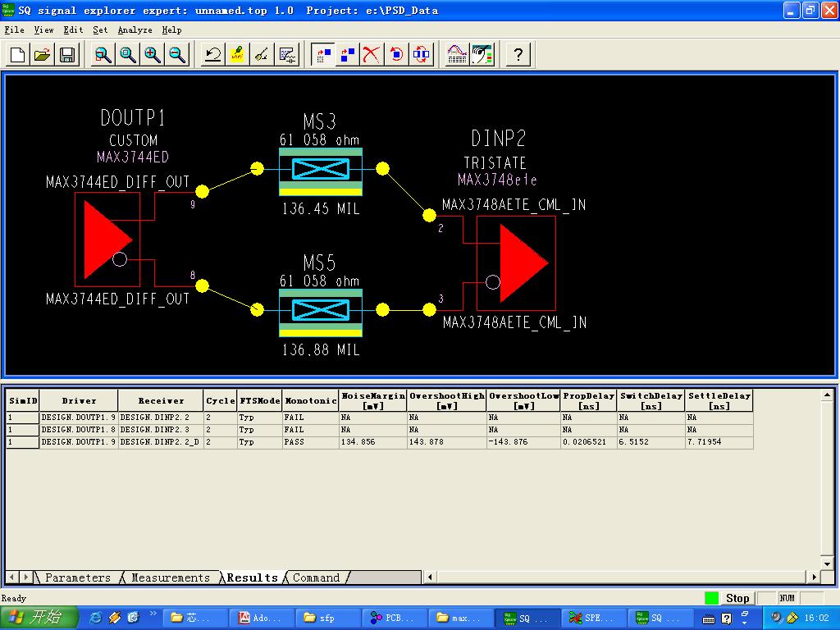Select the DOUTP1 driver triangle symbol
The width and height of the screenshot is (840, 630).
click(103, 238)
